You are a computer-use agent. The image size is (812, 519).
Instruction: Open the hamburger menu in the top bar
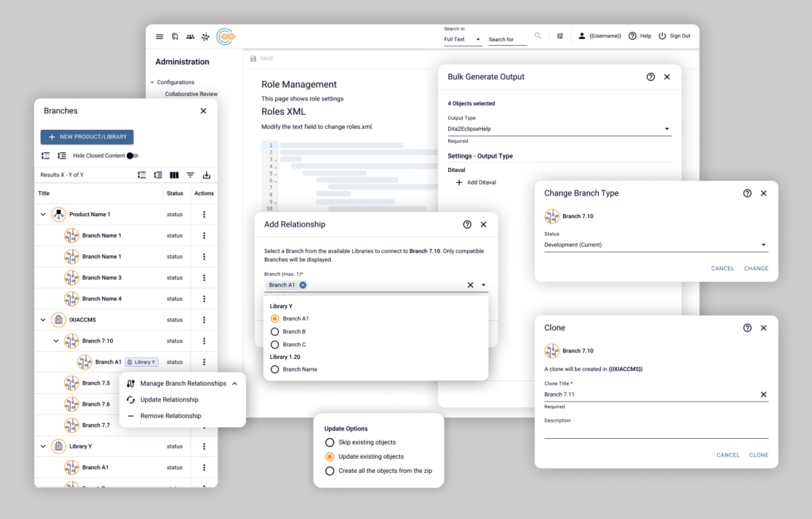tap(159, 36)
